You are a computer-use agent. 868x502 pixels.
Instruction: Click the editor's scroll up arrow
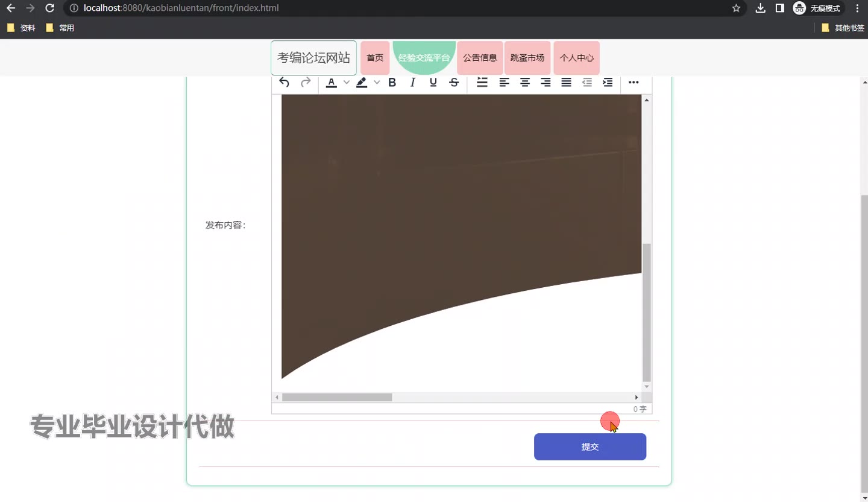(647, 100)
